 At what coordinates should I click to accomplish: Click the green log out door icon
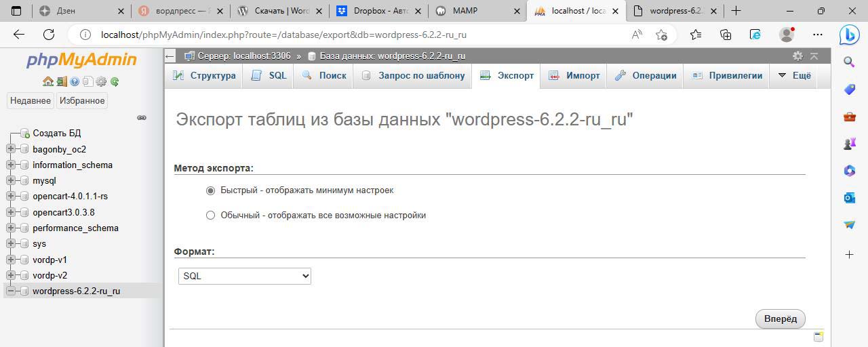(61, 81)
